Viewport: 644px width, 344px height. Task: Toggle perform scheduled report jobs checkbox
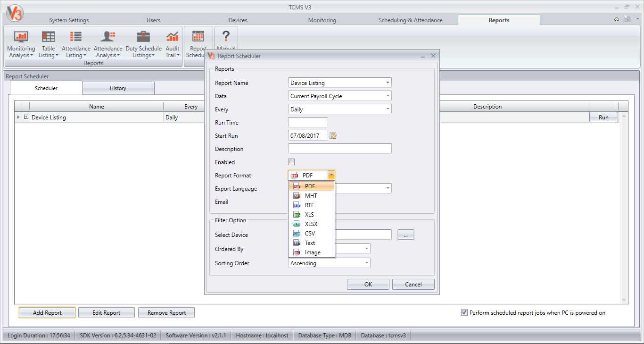[464, 312]
